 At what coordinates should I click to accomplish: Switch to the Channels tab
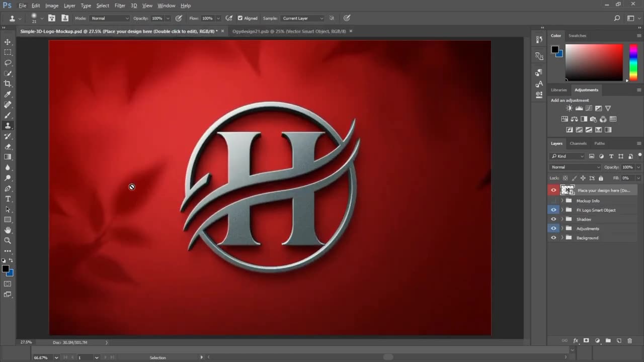pos(578,143)
